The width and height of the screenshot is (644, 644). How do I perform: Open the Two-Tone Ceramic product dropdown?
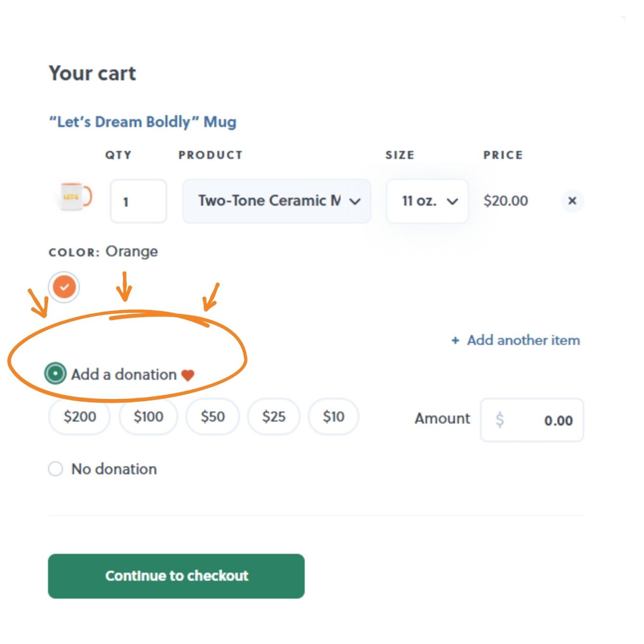click(x=276, y=201)
